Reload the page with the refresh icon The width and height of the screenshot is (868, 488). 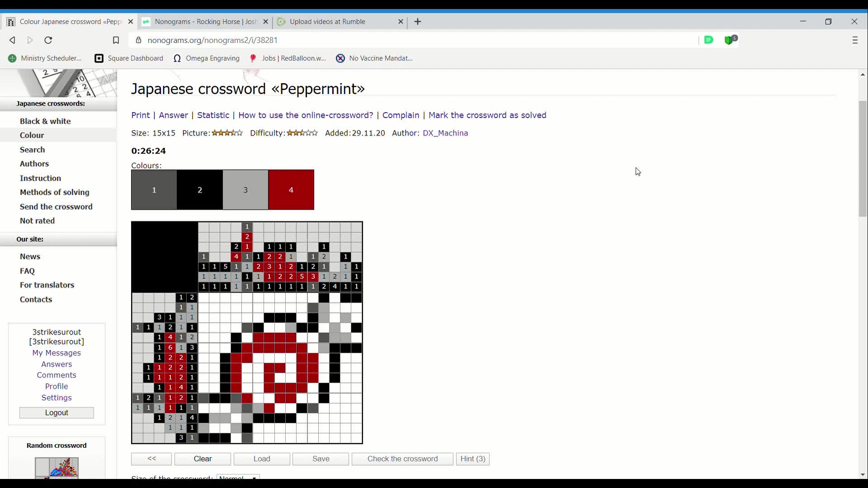point(48,40)
